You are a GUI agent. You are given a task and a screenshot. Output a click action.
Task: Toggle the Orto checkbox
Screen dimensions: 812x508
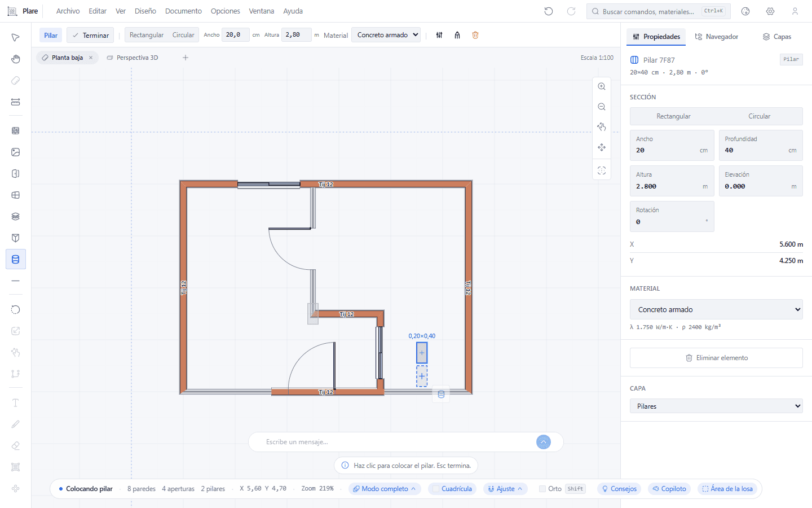click(542, 489)
